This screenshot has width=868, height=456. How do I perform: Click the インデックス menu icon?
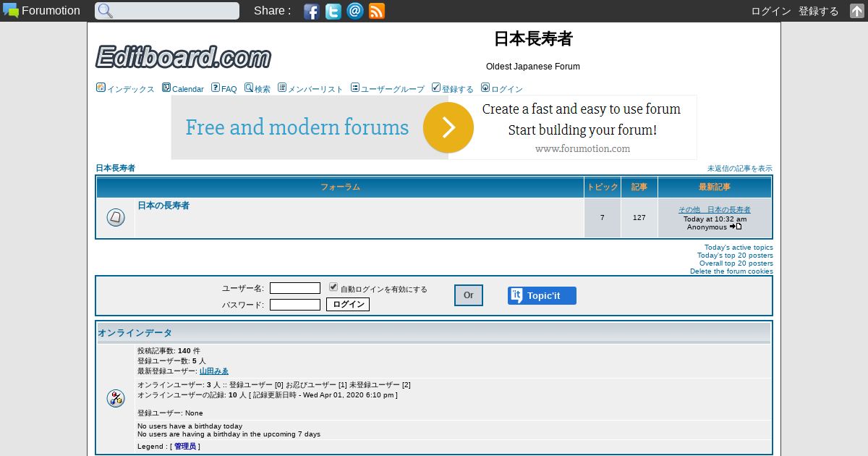pyautogui.click(x=101, y=88)
